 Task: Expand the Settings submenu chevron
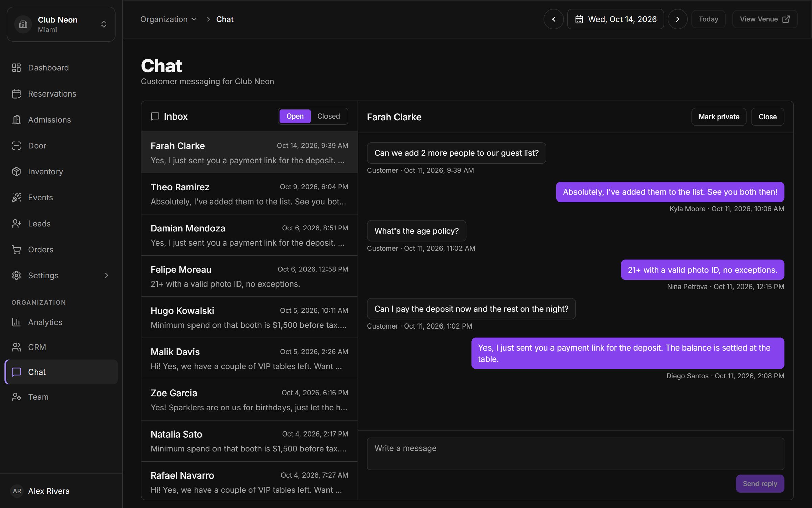coord(106,276)
